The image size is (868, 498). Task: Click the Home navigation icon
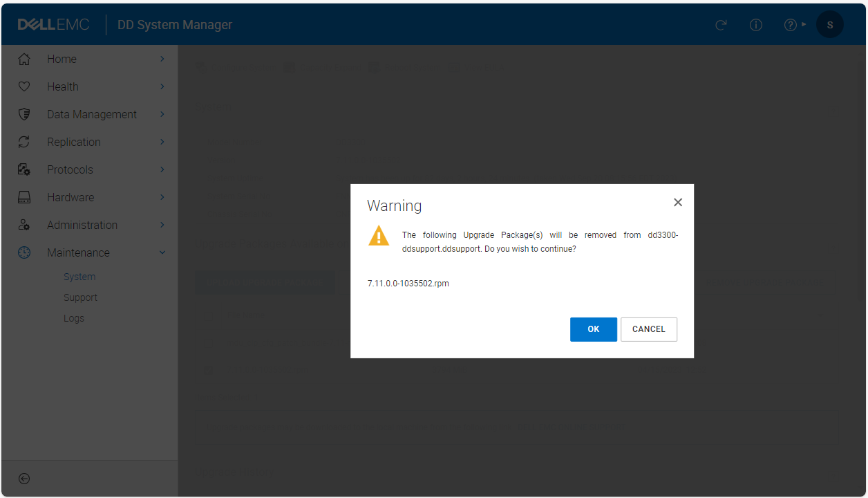tap(25, 59)
